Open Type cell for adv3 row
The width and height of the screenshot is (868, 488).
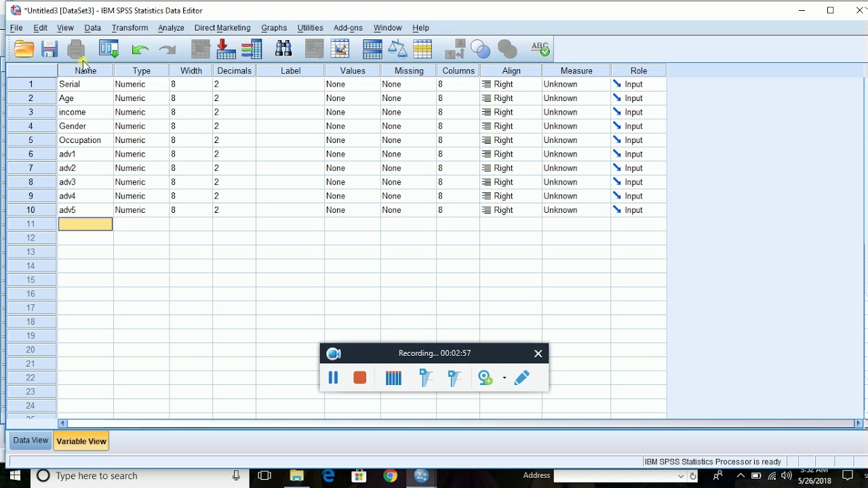click(141, 182)
